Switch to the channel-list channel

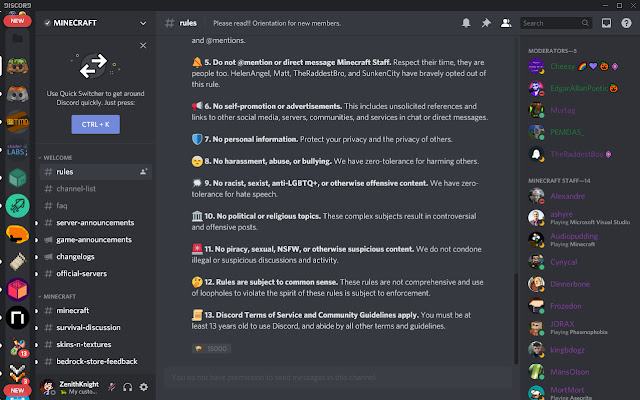click(78, 188)
